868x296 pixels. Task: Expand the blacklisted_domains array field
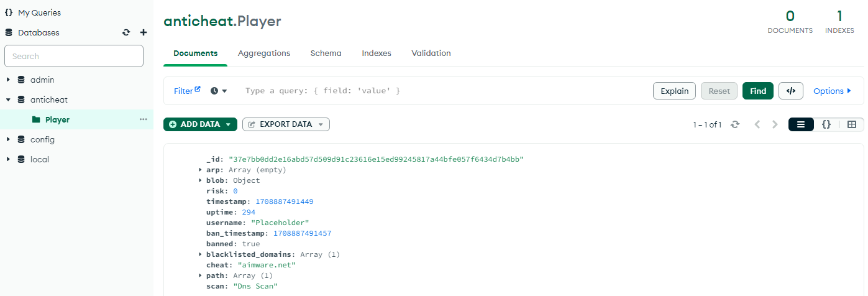pyautogui.click(x=200, y=254)
